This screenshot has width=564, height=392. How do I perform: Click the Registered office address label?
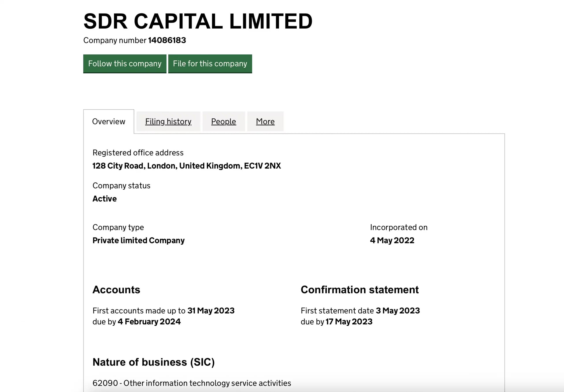[138, 153]
